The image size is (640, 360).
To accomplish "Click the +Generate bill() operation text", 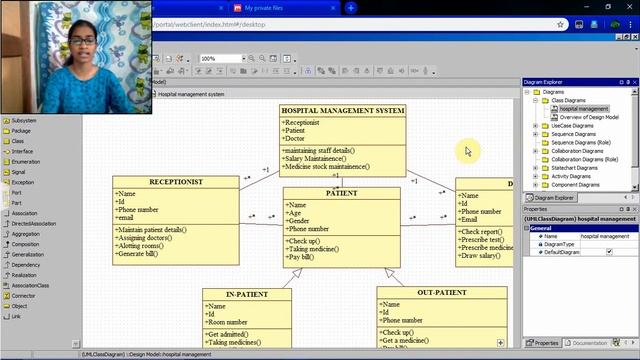I will coord(136,254).
